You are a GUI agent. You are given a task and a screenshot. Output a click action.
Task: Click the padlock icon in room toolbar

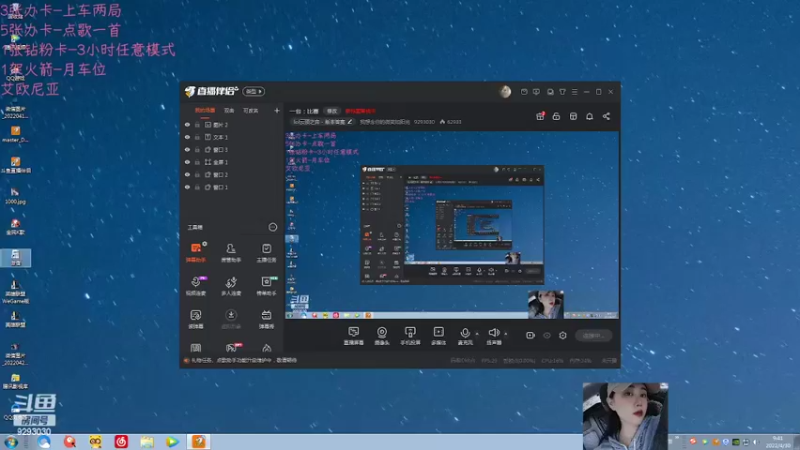(x=556, y=116)
